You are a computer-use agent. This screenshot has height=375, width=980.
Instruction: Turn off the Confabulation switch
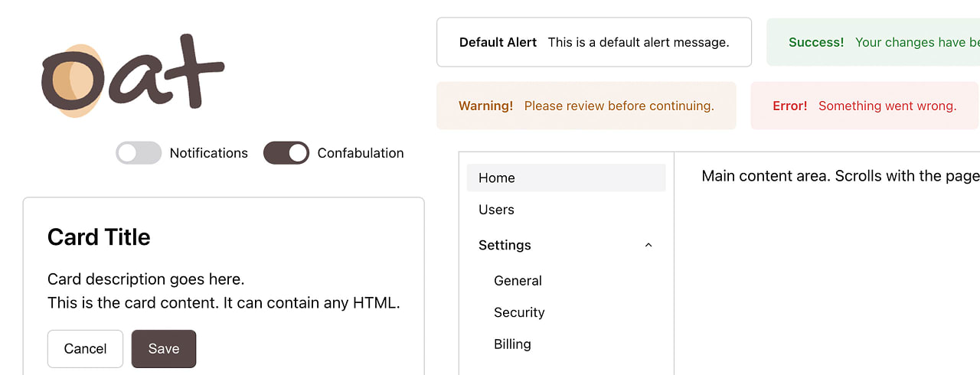pyautogui.click(x=286, y=153)
